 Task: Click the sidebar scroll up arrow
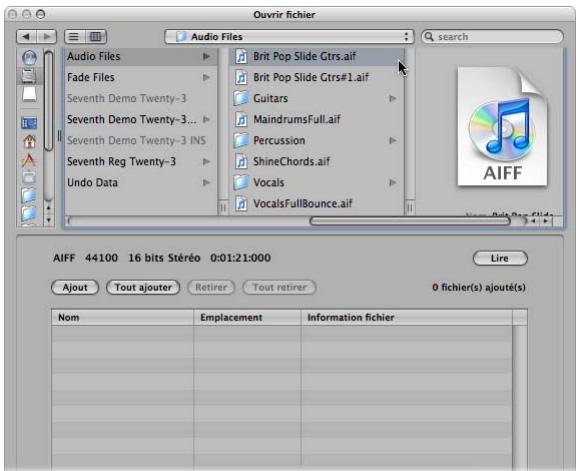pyautogui.click(x=48, y=208)
